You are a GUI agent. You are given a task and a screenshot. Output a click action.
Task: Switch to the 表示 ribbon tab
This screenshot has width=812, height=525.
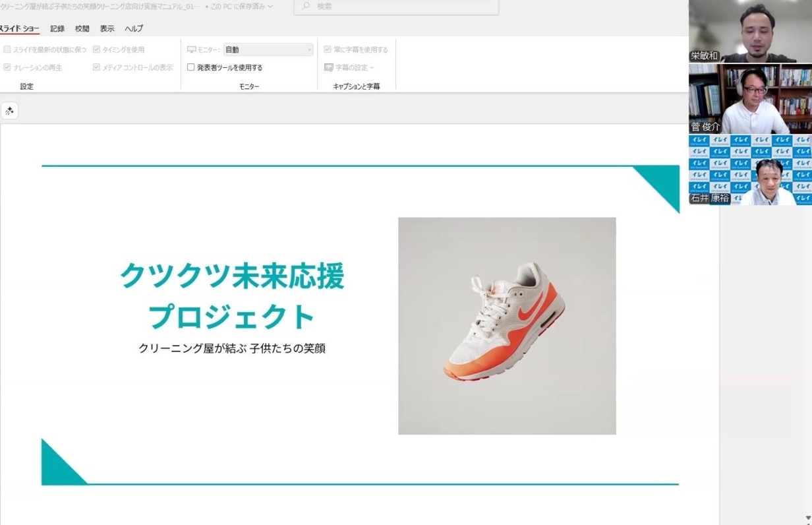[107, 28]
